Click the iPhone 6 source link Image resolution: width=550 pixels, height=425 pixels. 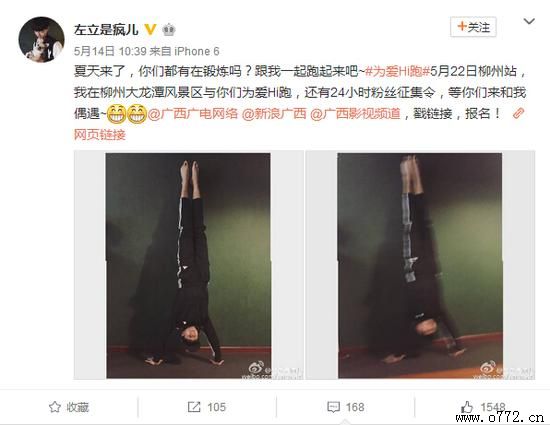(x=197, y=51)
